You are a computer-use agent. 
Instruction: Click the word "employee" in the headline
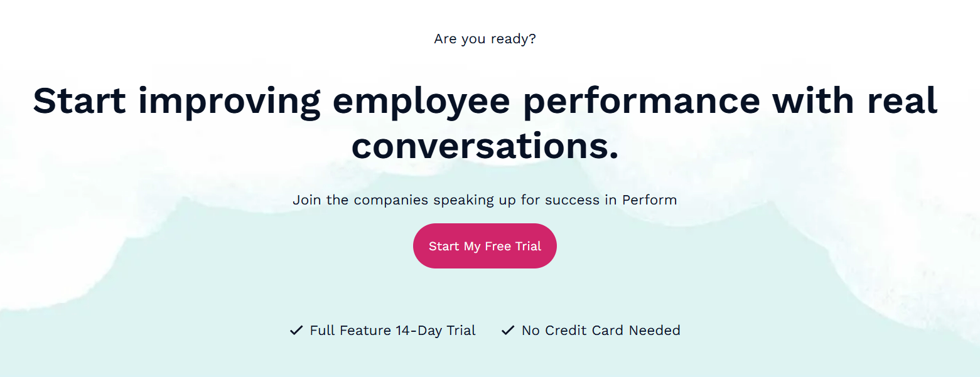pyautogui.click(x=422, y=100)
